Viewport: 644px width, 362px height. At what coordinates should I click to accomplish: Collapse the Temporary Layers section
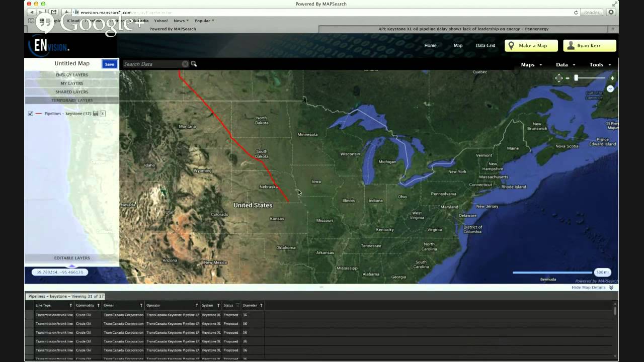71,101
